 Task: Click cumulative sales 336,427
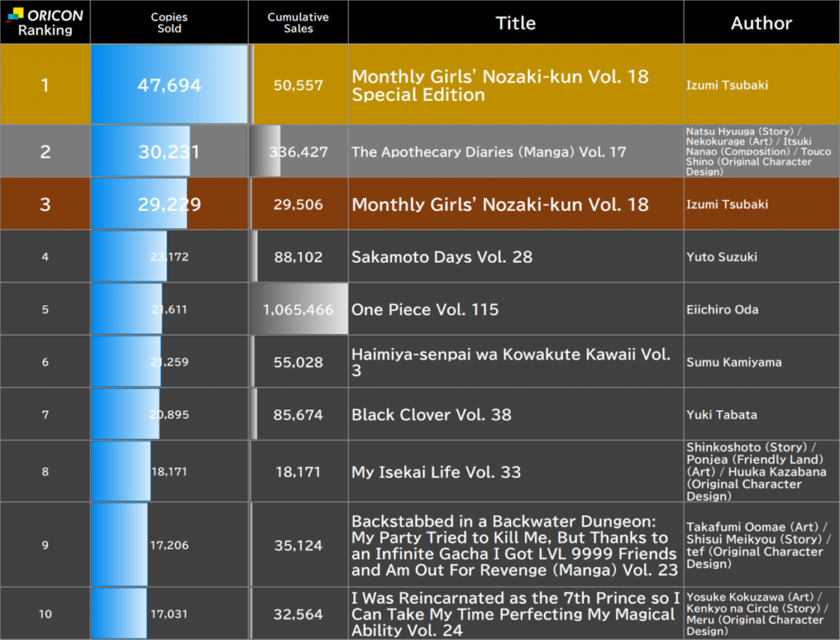[x=299, y=152]
